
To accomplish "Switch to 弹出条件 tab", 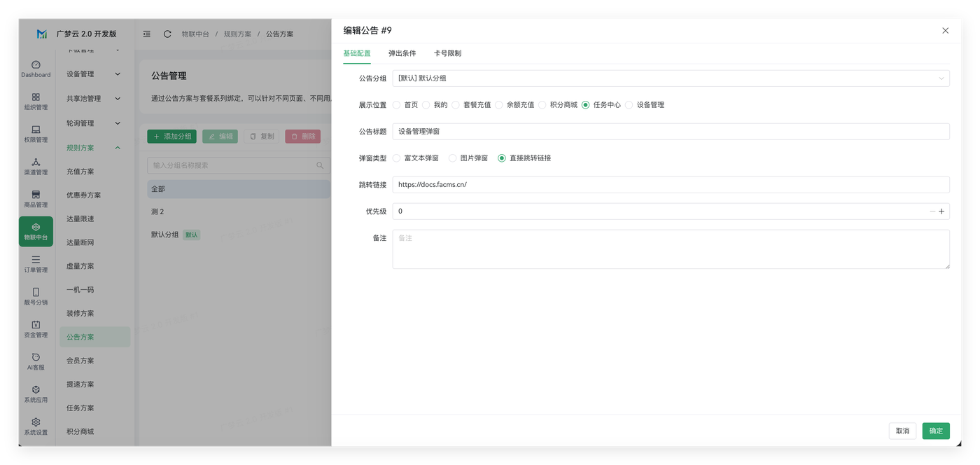I will click(402, 53).
